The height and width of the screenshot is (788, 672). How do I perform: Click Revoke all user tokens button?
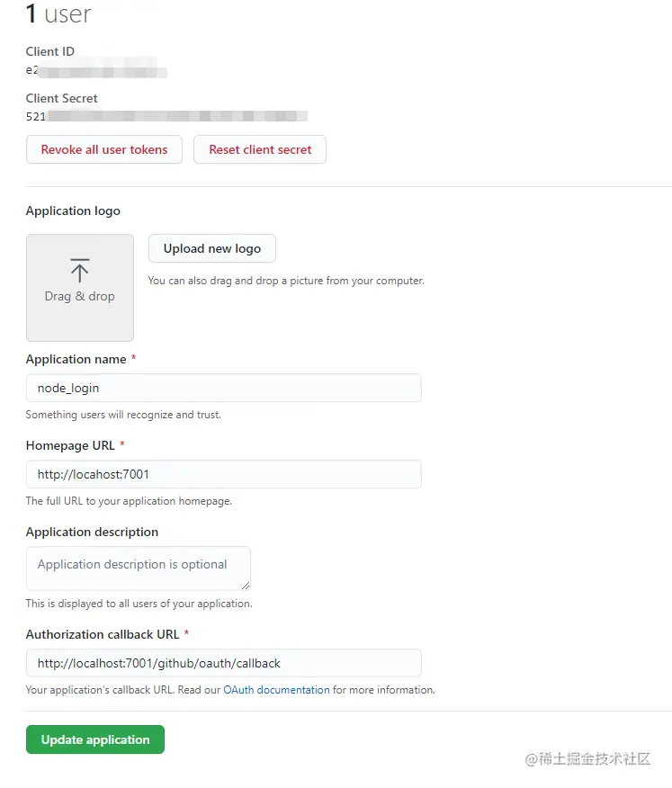(104, 149)
